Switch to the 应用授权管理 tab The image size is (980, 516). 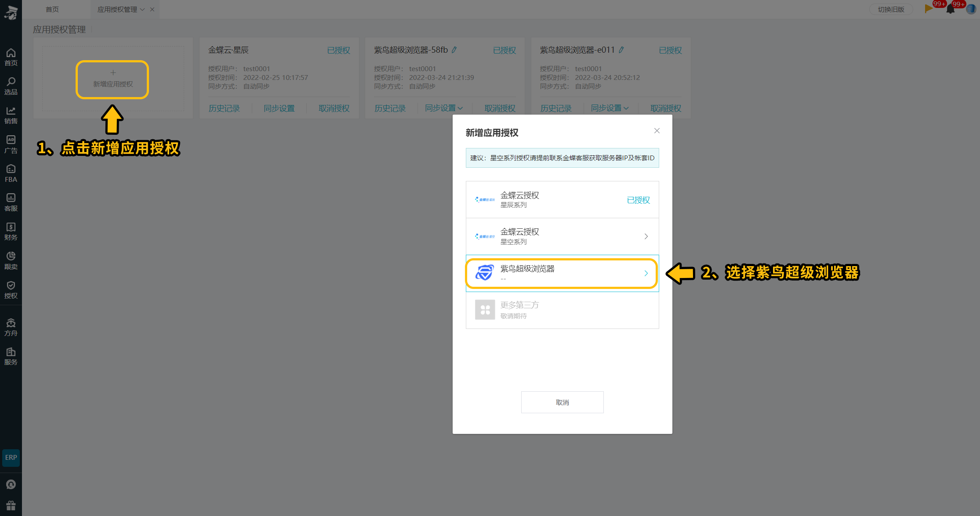(117, 9)
